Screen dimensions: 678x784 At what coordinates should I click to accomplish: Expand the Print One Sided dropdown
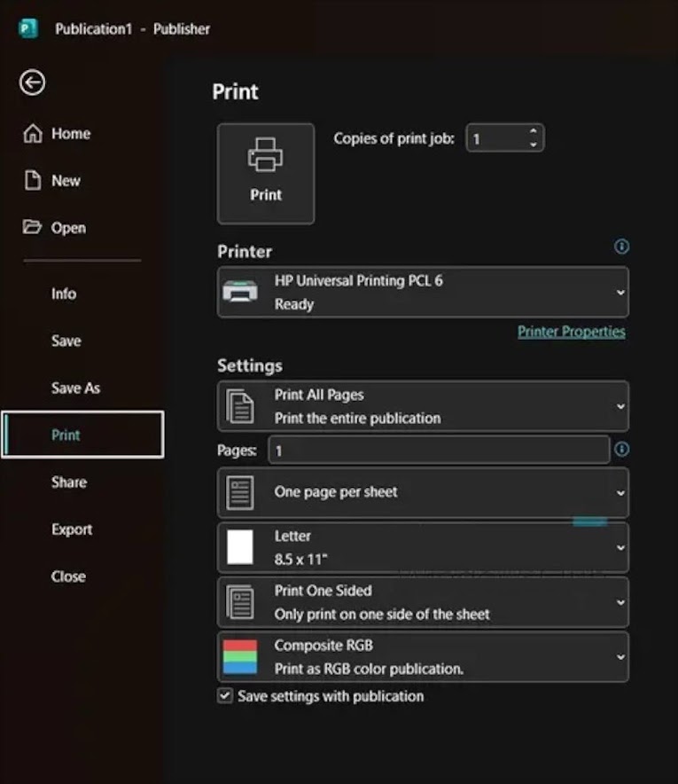point(423,602)
